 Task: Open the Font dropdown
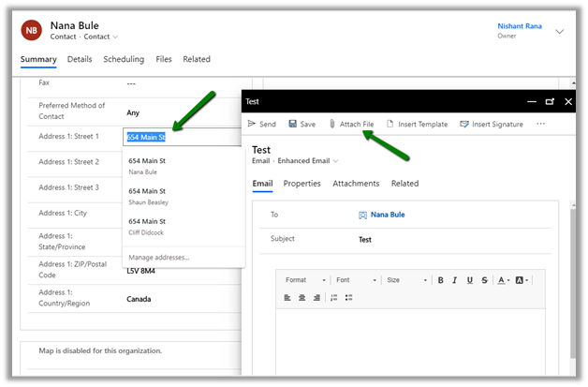point(355,280)
